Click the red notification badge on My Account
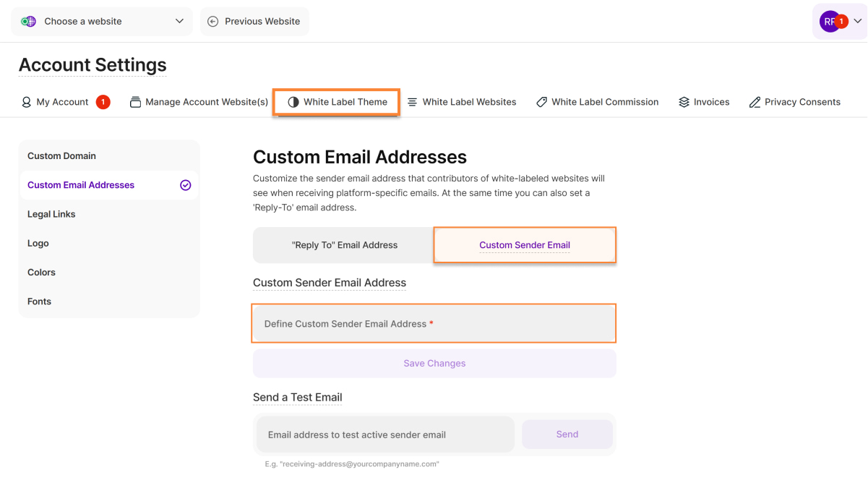Viewport: 868px width, 496px height. tap(103, 102)
